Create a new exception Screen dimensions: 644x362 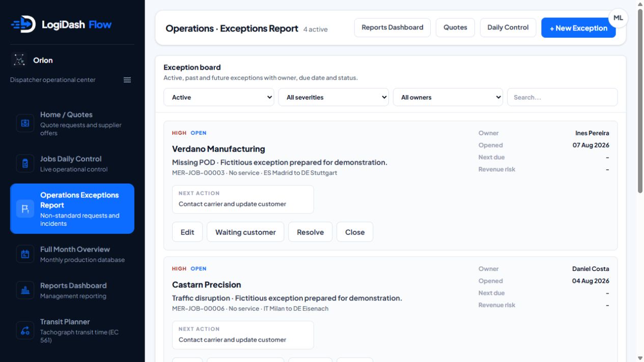578,28
